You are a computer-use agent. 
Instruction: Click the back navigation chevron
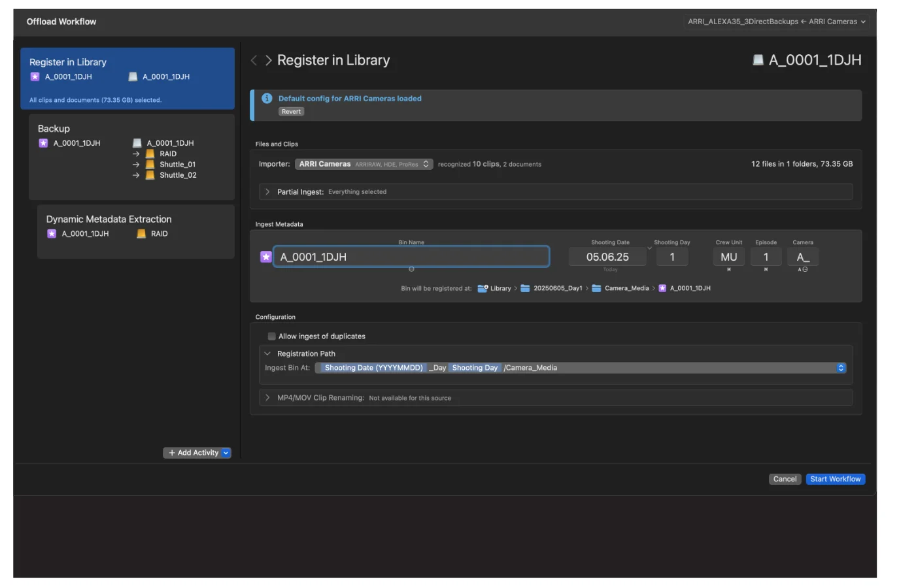254,61
